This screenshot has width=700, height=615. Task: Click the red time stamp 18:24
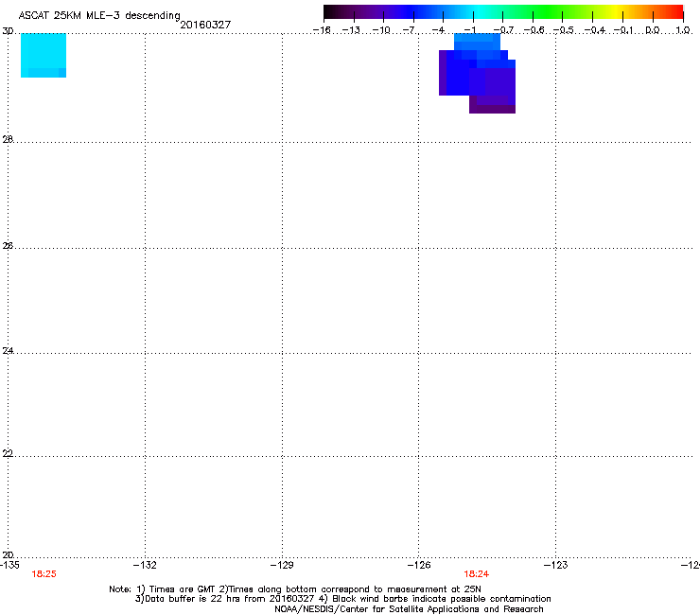click(477, 574)
